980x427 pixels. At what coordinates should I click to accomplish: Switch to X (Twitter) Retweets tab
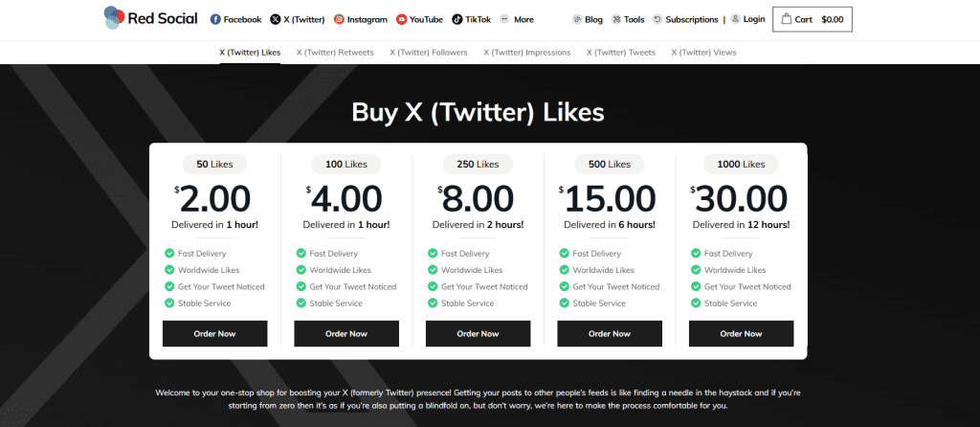[335, 53]
